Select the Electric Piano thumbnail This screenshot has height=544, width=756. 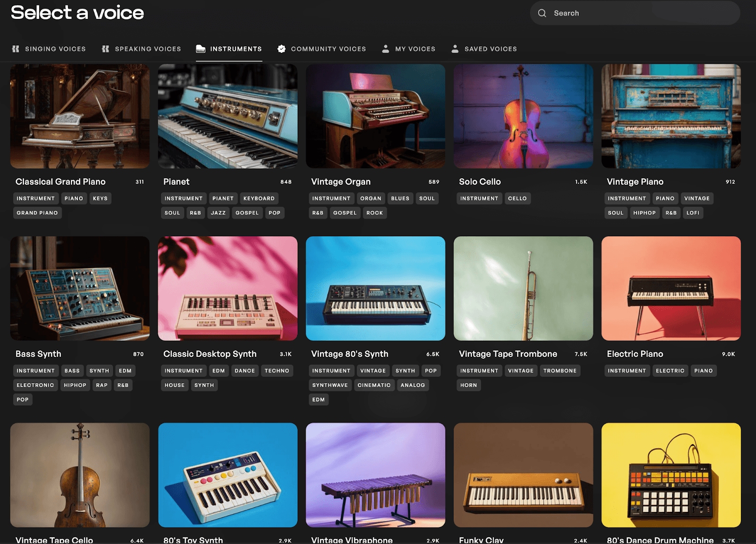click(671, 289)
